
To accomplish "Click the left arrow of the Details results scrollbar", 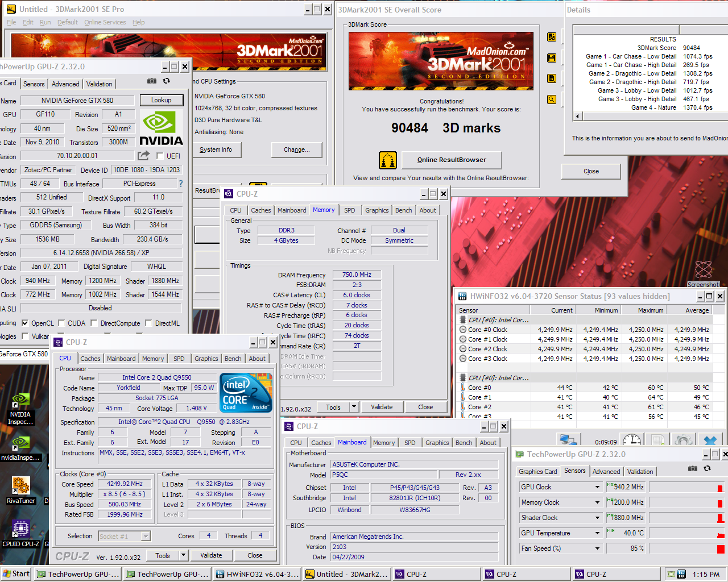I will click(577, 116).
